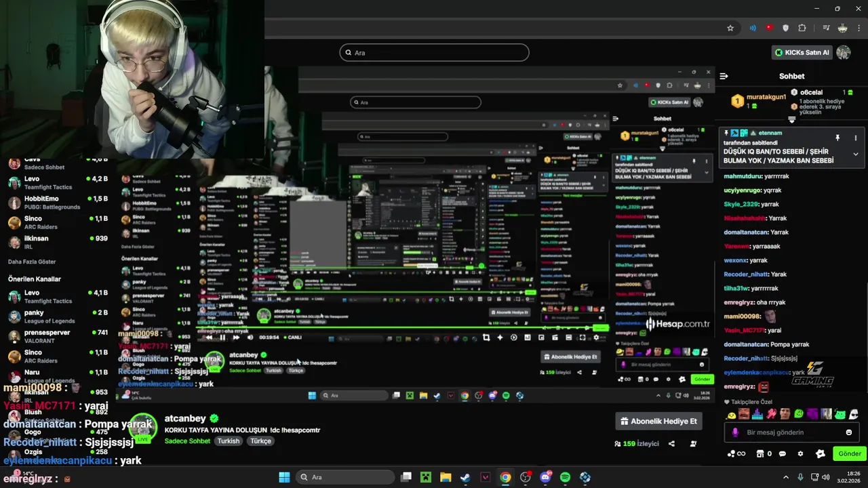Open the red YouTube extension icon
Viewport: 868px width, 488px height.
(x=769, y=28)
